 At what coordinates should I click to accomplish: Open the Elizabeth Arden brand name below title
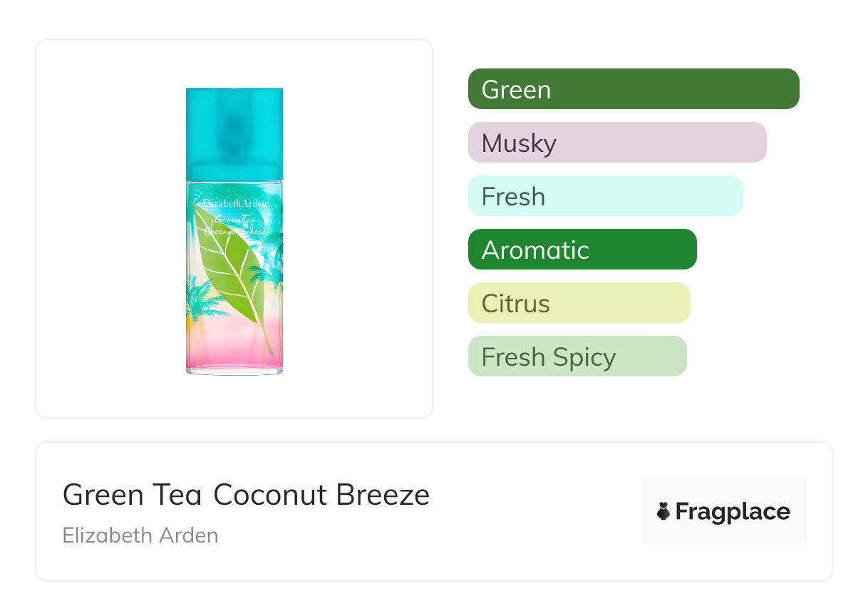140,535
